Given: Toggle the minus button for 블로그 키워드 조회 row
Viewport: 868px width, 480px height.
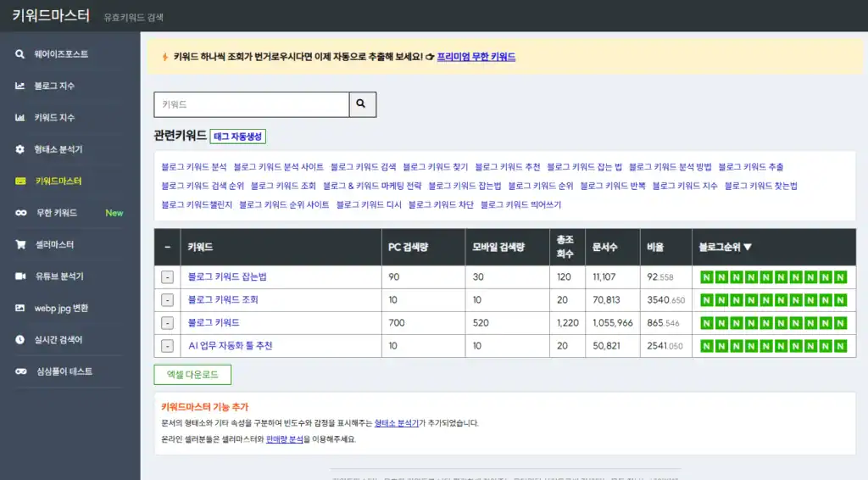Looking at the screenshot, I should click(167, 300).
